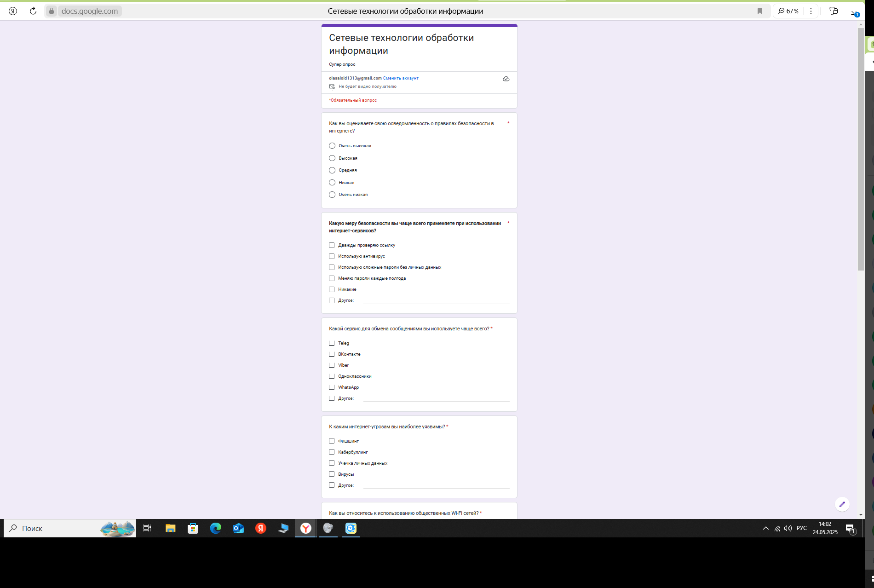Open File Explorer from the taskbar

pyautogui.click(x=170, y=528)
